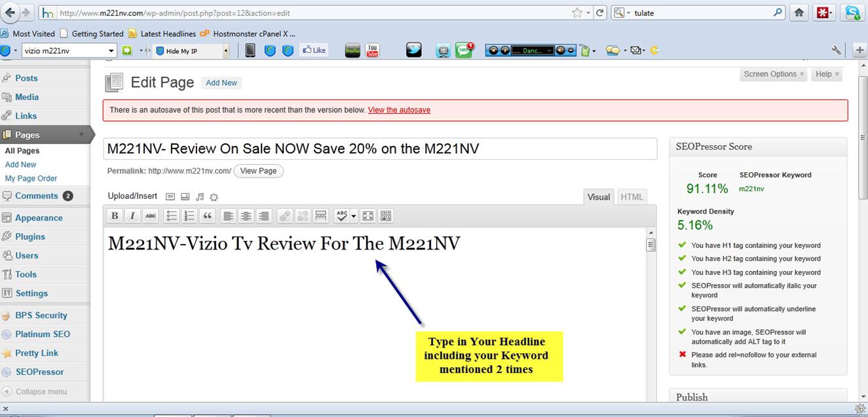The image size is (868, 417).
Task: Switch to the HTML editor tab
Action: tap(632, 197)
